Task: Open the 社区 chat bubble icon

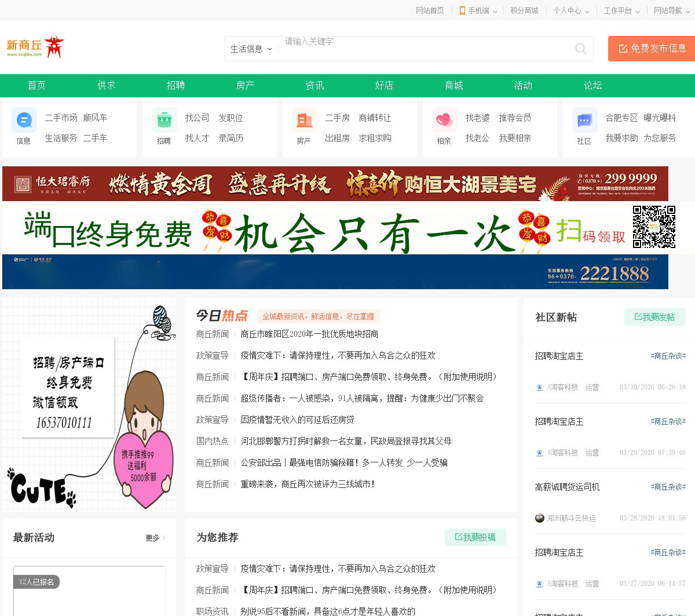Action: 584,120
